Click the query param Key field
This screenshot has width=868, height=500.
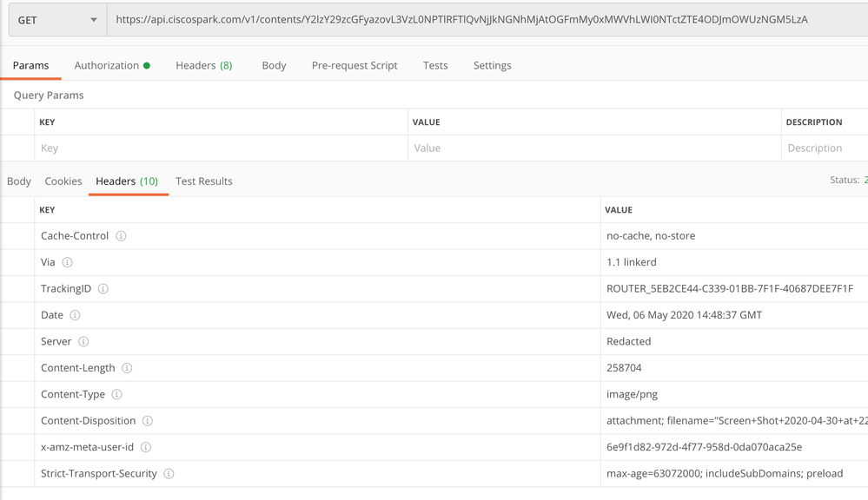point(221,148)
